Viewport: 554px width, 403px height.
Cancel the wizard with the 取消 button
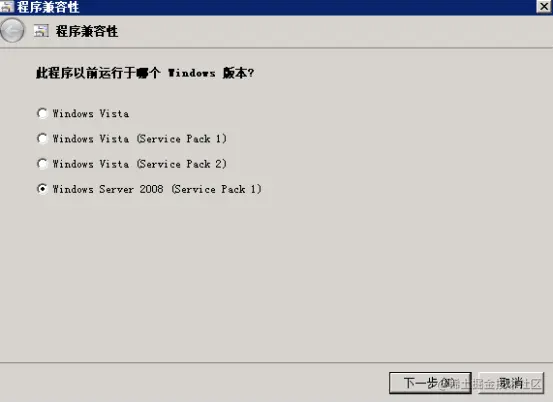[511, 383]
